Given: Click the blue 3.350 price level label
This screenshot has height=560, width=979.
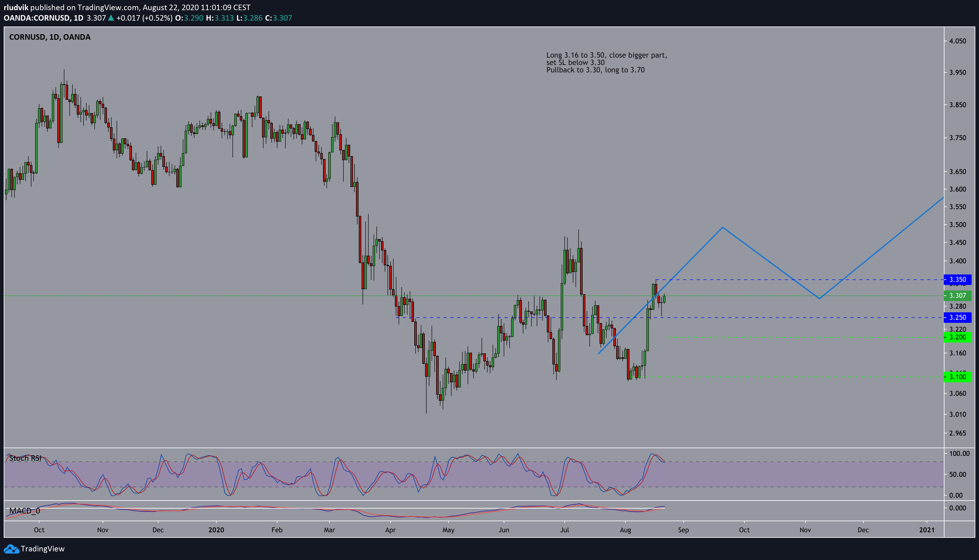Looking at the screenshot, I should pos(957,280).
